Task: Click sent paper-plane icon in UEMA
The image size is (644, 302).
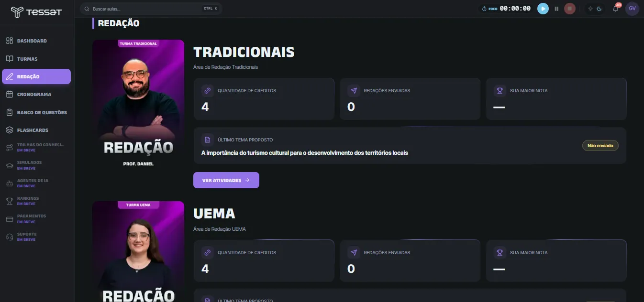Action: 354,252
